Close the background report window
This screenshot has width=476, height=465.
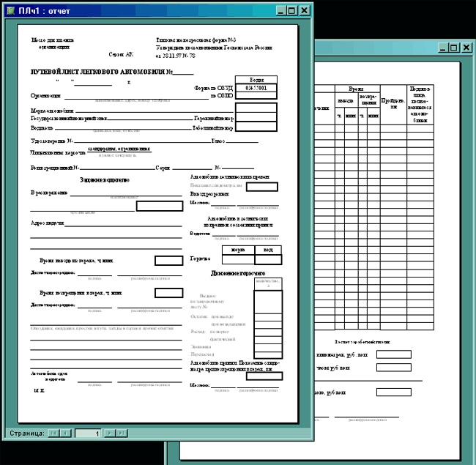466,48
